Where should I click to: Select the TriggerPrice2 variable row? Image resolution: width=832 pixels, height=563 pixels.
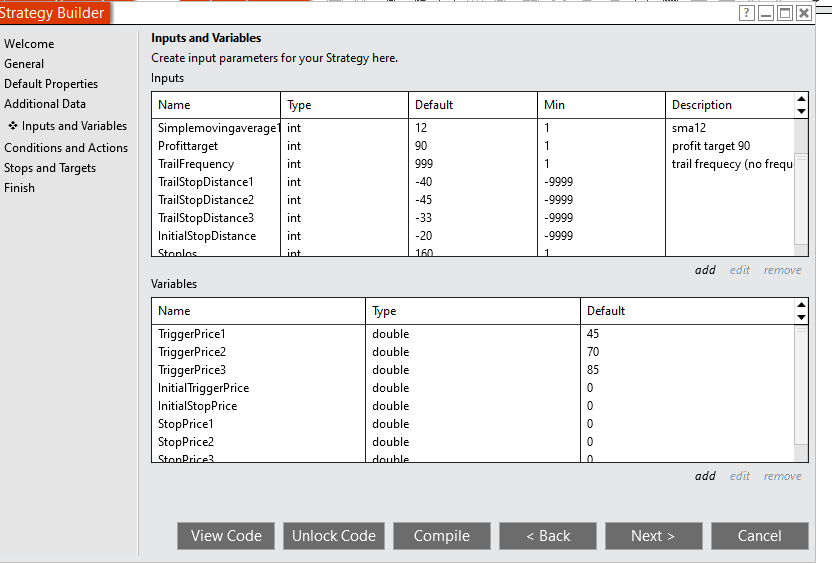point(192,352)
